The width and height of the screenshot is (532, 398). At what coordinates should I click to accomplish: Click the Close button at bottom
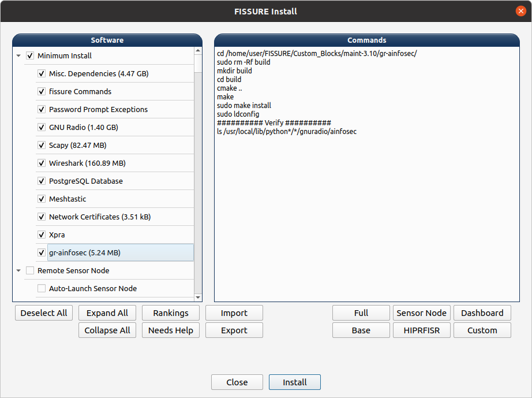tap(237, 382)
